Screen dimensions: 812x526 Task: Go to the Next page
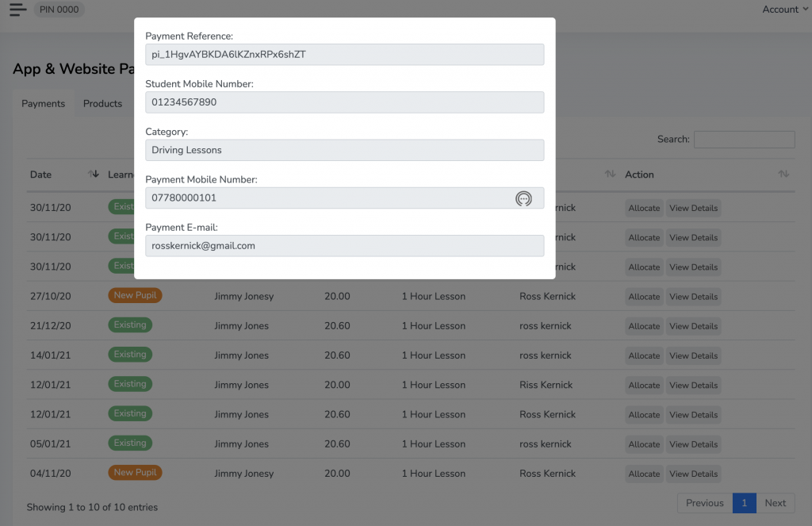tap(775, 503)
